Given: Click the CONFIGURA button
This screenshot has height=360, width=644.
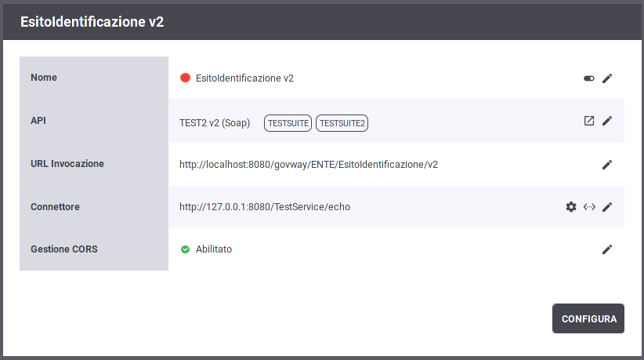Looking at the screenshot, I should 588,318.
